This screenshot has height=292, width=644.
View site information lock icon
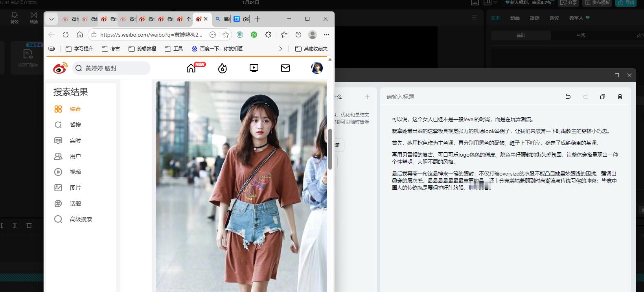pos(94,35)
